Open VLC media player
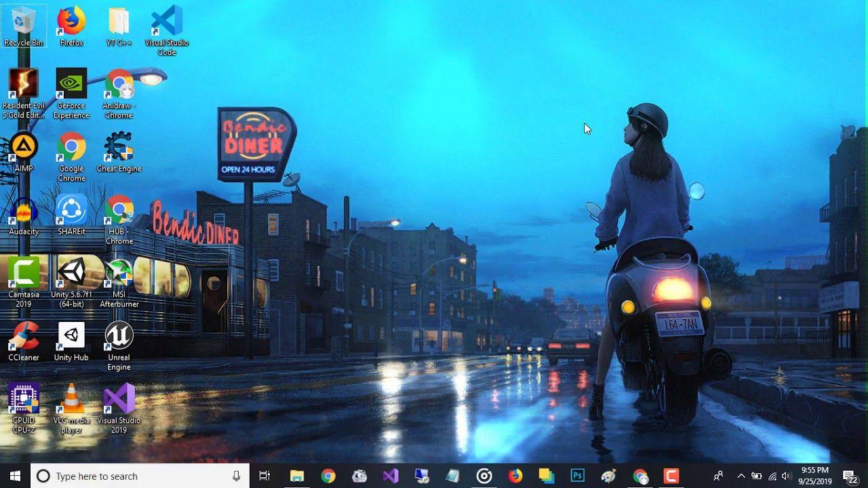The height and width of the screenshot is (488, 868). pos(71,400)
